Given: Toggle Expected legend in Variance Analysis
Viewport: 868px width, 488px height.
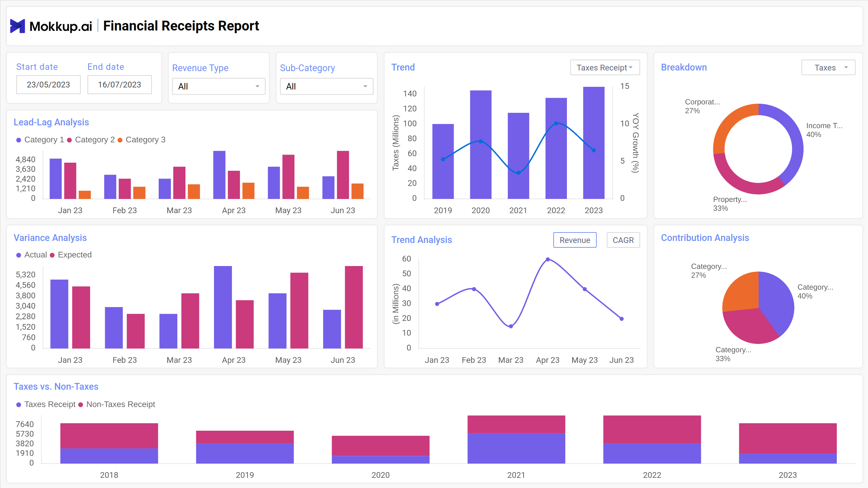Looking at the screenshot, I should tap(71, 255).
